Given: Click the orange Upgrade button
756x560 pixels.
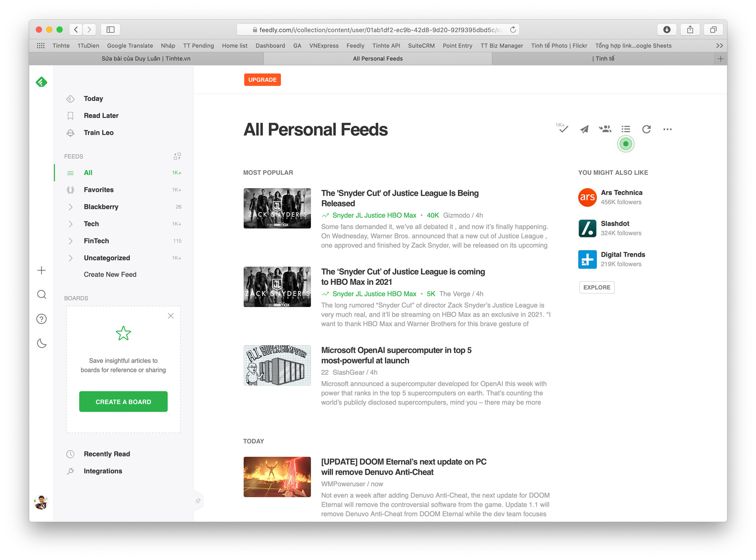Looking at the screenshot, I should [262, 80].
